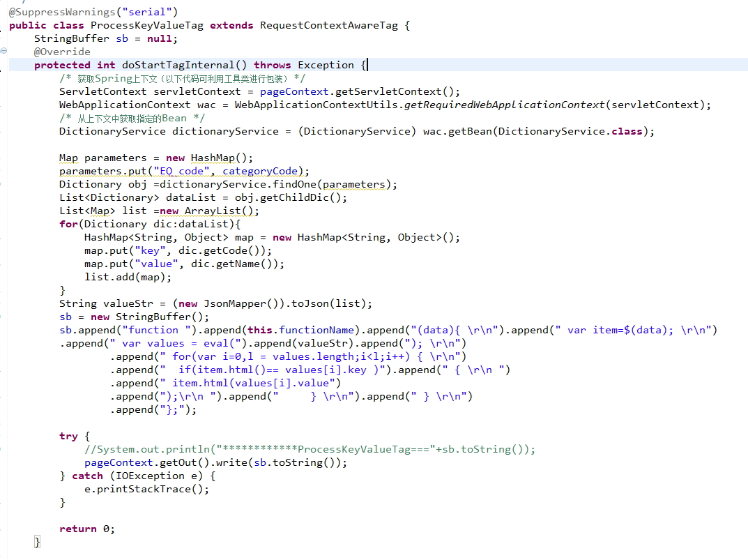Click the list.add(map); statement
The image size is (748, 560).
point(128,277)
